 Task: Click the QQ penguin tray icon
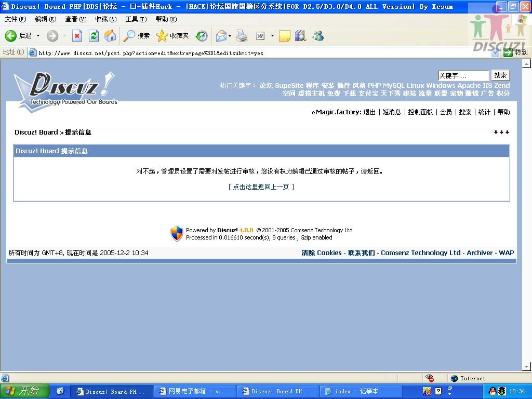point(493,391)
